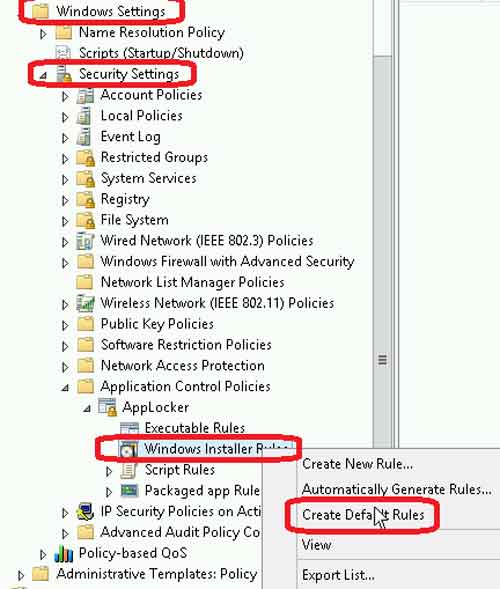500x589 pixels.
Task: Collapse the Security Settings node
Action: [43, 76]
